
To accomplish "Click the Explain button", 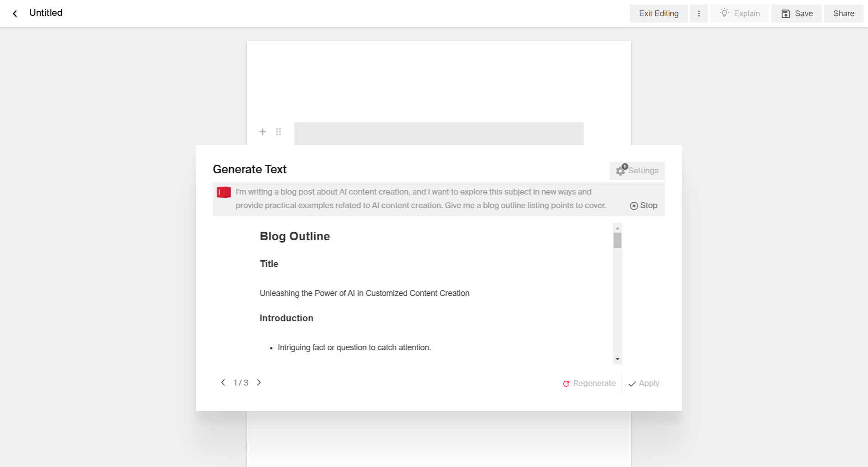I will pos(739,14).
